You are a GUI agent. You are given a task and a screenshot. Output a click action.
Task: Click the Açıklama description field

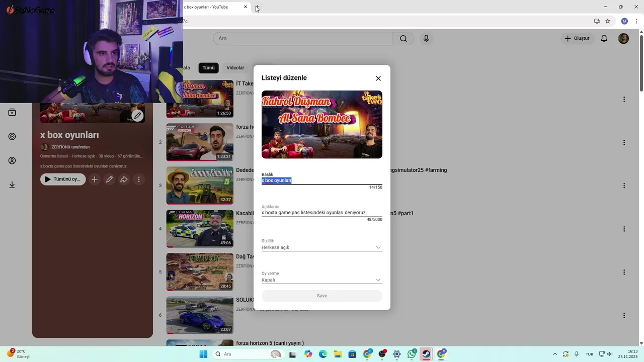coord(322,213)
